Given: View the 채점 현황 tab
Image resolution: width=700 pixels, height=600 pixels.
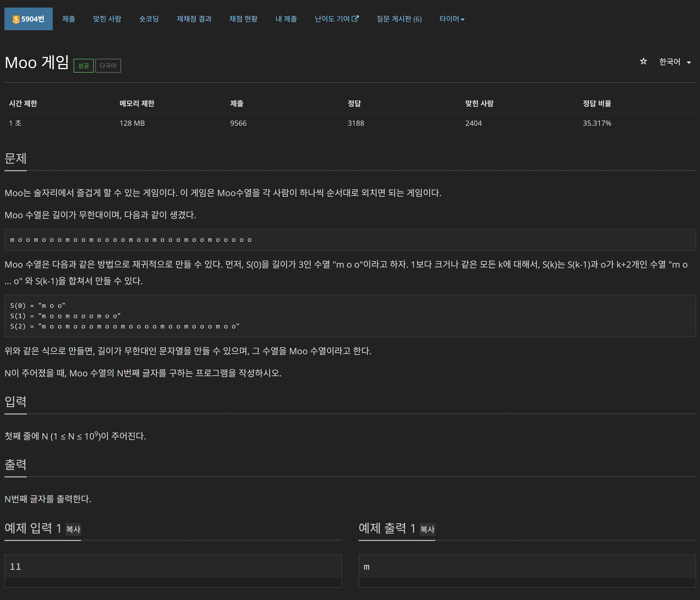Looking at the screenshot, I should [243, 19].
